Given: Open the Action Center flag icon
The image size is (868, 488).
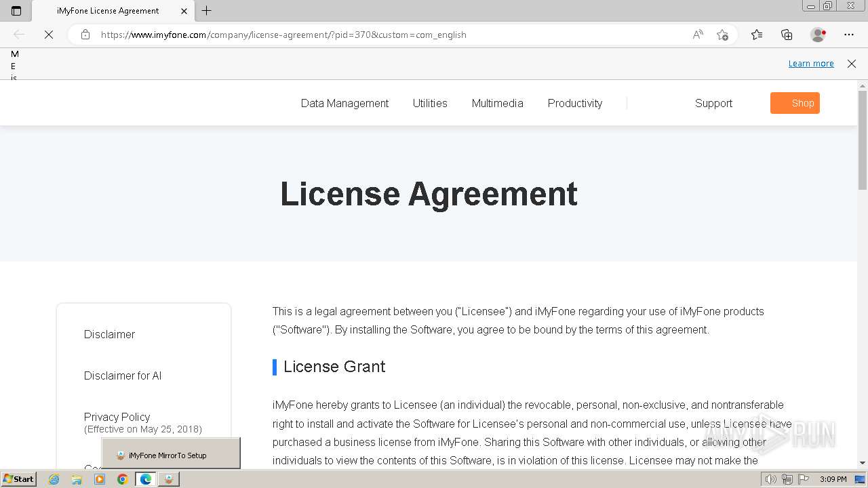Looking at the screenshot, I should pos(802,479).
